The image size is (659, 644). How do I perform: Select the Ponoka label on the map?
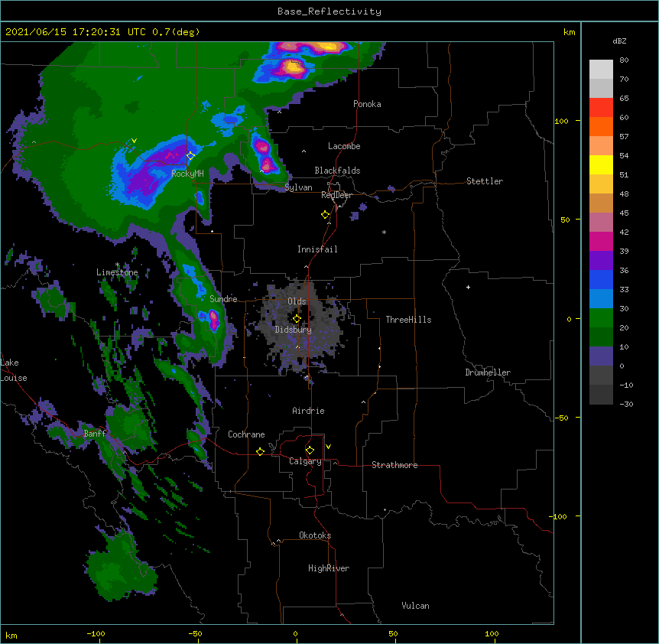click(367, 104)
